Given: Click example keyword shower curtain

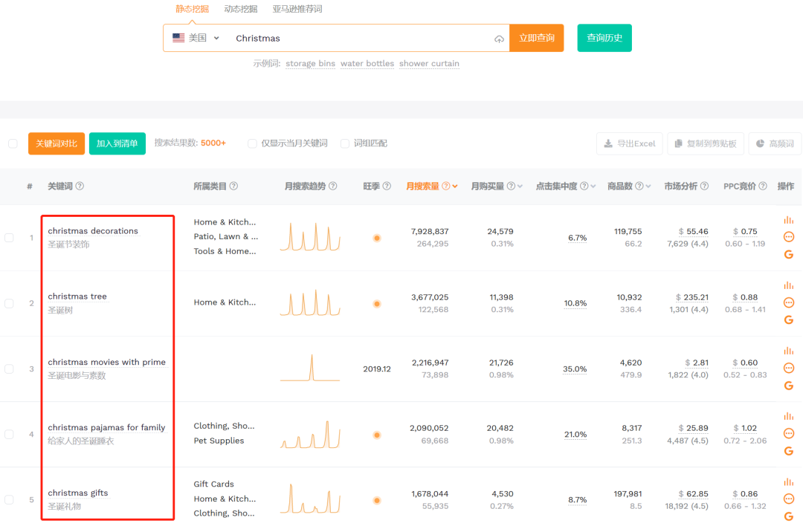Looking at the screenshot, I should click(x=429, y=63).
